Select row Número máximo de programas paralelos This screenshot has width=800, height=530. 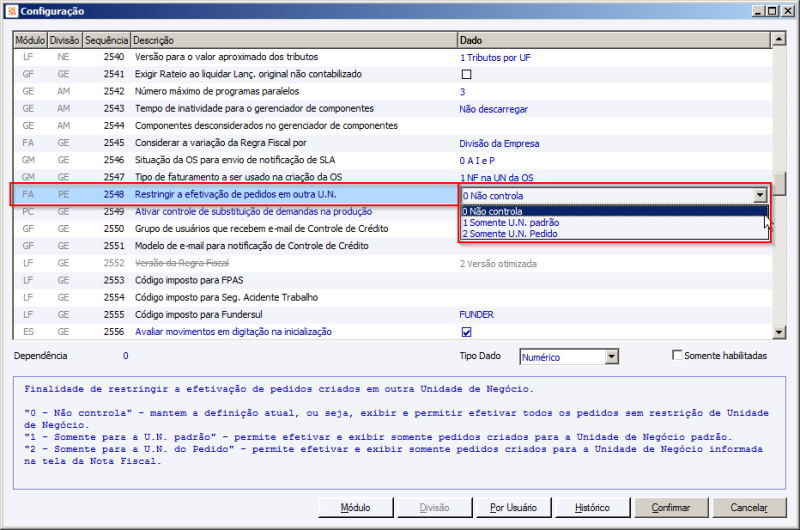[392, 91]
